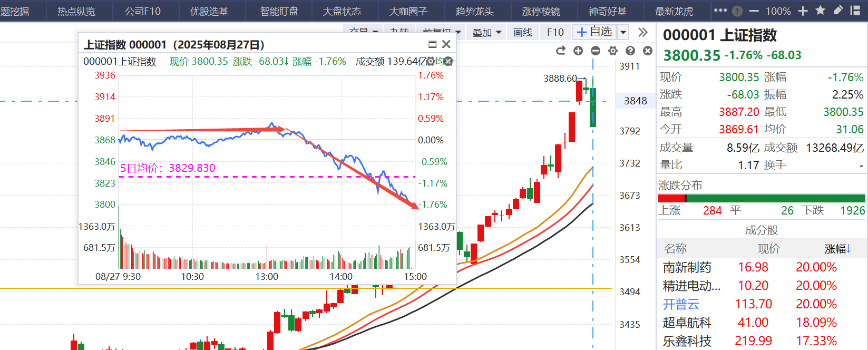Click 今开 value 3869.61
This screenshot has width=868, height=350.
739,129
